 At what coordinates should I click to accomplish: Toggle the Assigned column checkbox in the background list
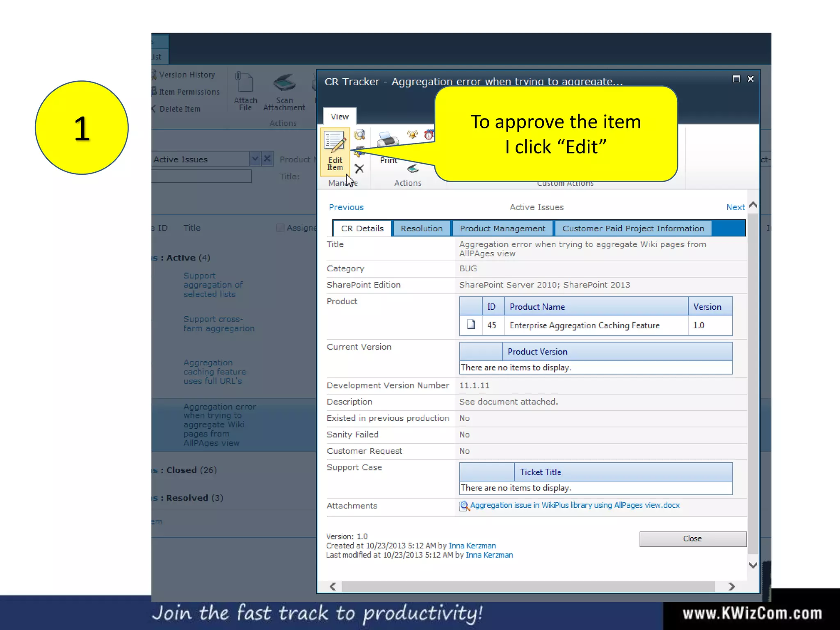tap(280, 228)
